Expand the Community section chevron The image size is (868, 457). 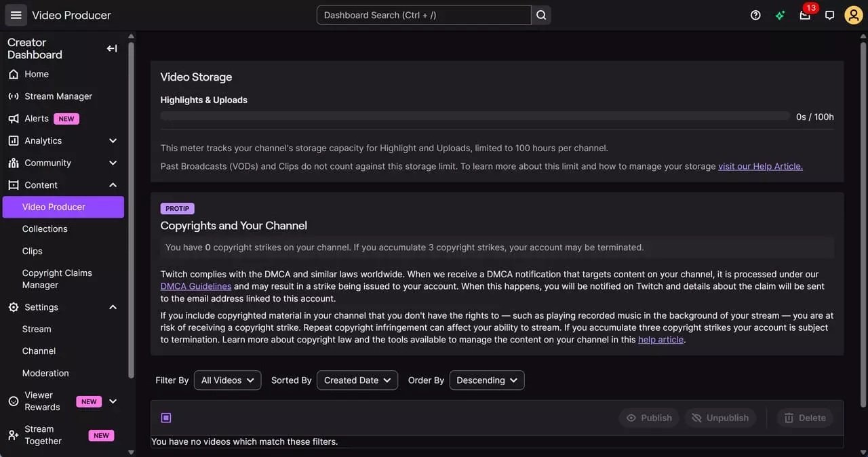(113, 163)
